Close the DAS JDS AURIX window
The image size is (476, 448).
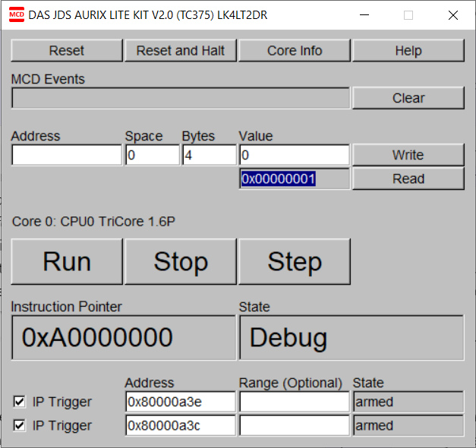(453, 15)
